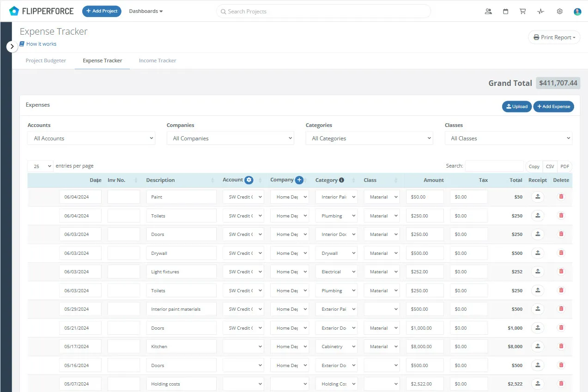This screenshot has height=392, width=588.
Task: Open the All Categories filter dropdown
Action: click(x=370, y=138)
